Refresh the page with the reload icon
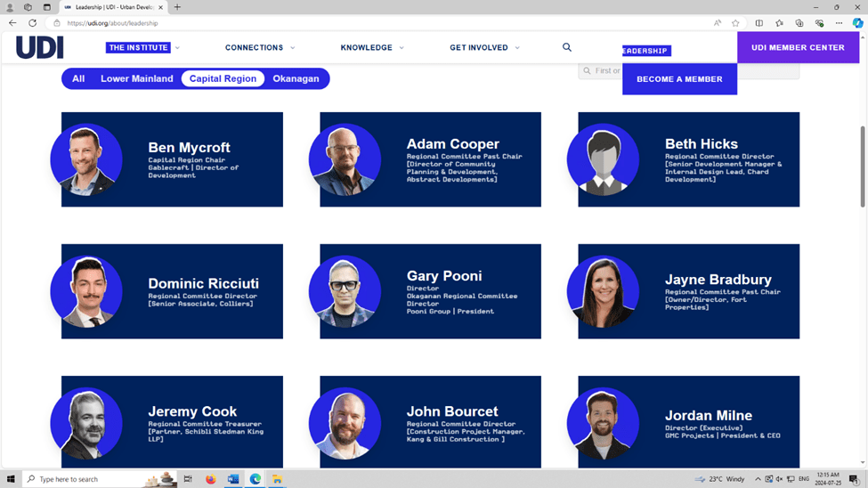The width and height of the screenshot is (868, 488). pyautogui.click(x=33, y=23)
